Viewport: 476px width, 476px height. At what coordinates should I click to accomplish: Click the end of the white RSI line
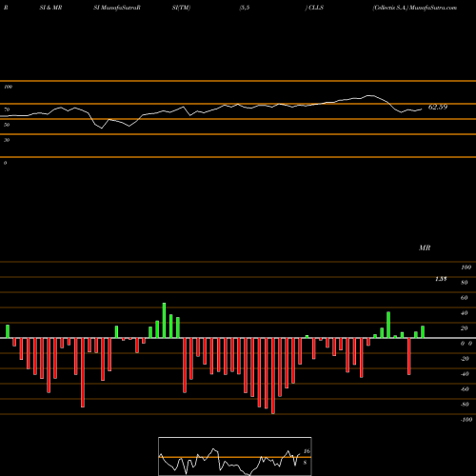(x=422, y=109)
